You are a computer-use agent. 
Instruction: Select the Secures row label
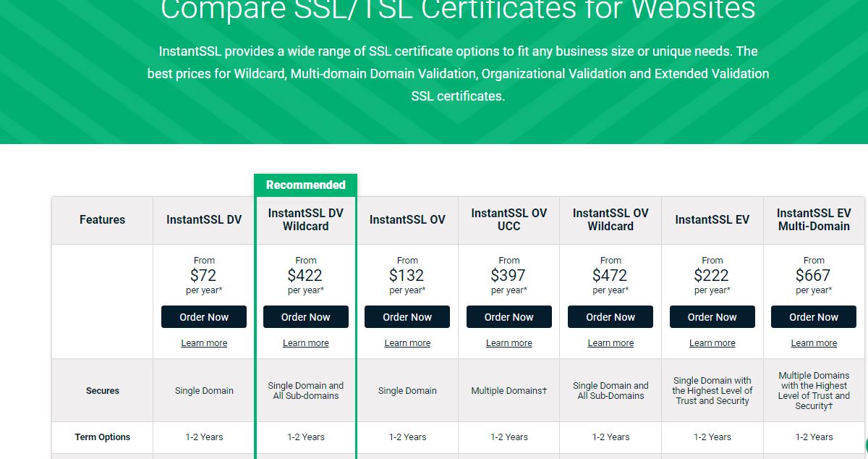[x=103, y=391]
